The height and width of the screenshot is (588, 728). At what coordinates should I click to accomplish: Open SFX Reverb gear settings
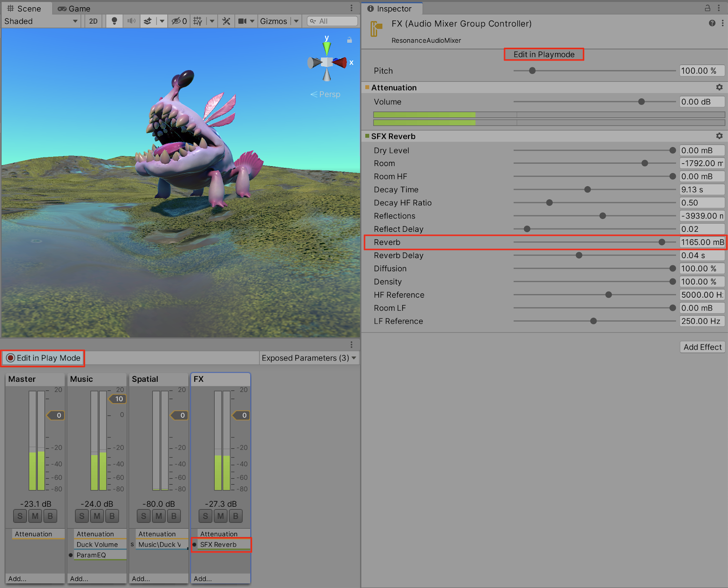pos(719,136)
